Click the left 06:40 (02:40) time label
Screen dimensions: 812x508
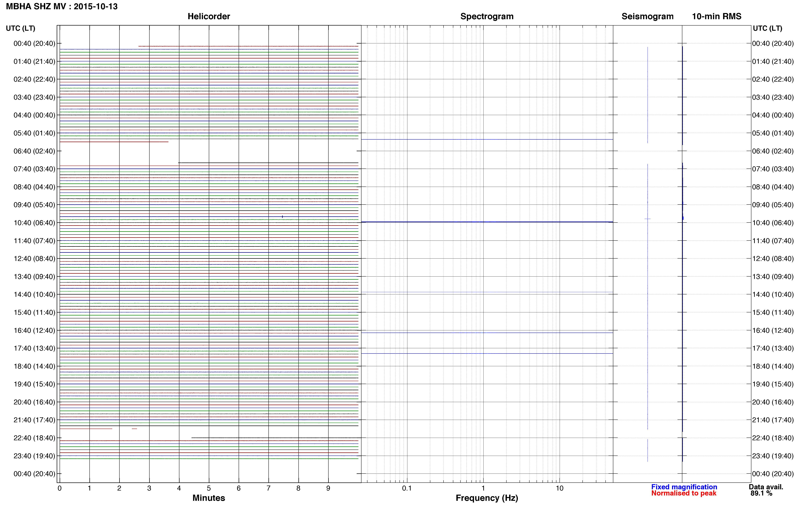(34, 151)
